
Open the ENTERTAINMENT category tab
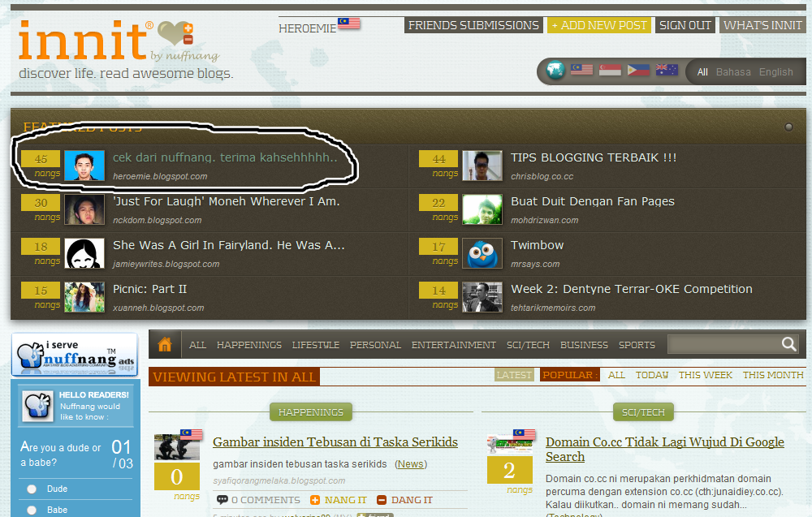[454, 345]
